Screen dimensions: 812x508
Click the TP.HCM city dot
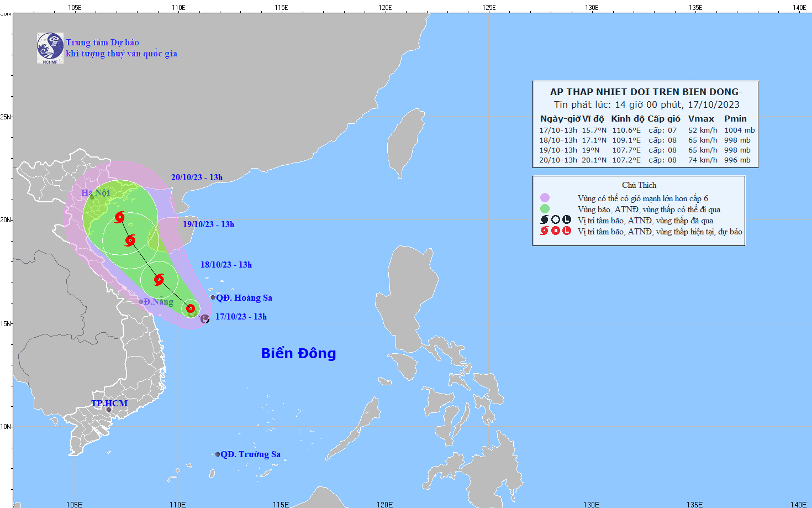[x=109, y=410]
